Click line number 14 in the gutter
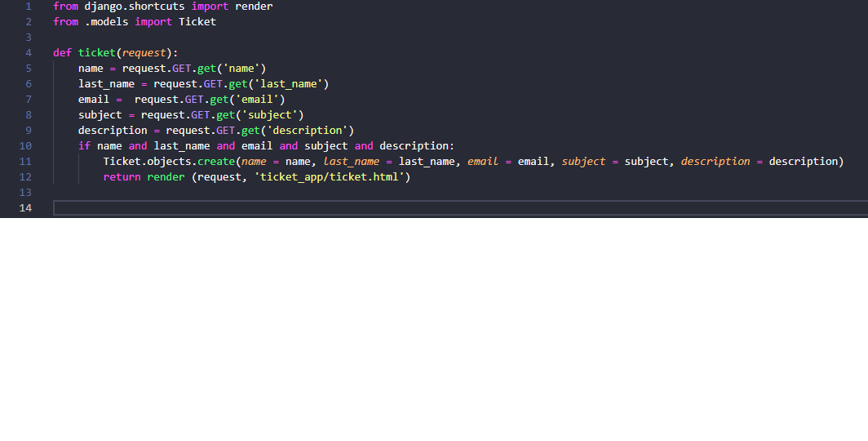This screenshot has width=868, height=441. (x=25, y=207)
